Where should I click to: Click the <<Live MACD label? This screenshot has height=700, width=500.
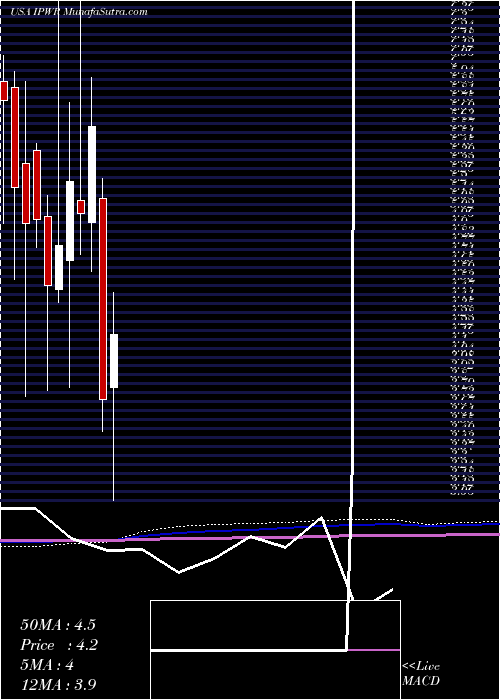click(x=421, y=674)
